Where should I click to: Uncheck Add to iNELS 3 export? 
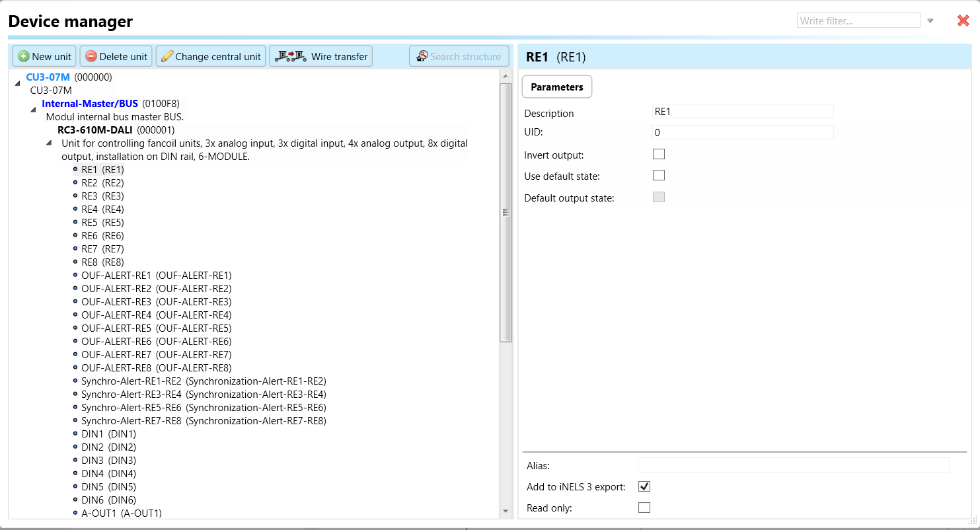coord(644,486)
